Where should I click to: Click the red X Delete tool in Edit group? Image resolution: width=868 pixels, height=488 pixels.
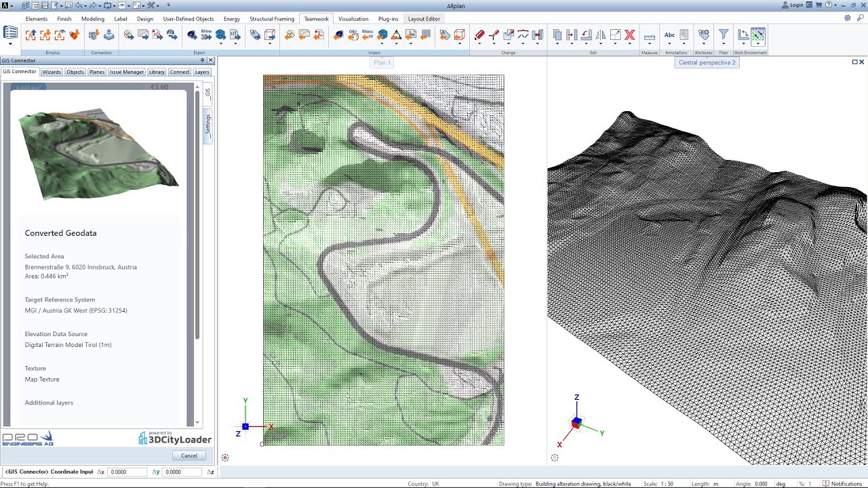coord(629,35)
